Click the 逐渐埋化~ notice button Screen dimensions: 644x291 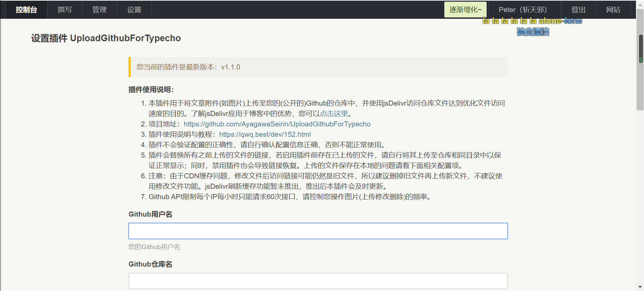click(465, 10)
